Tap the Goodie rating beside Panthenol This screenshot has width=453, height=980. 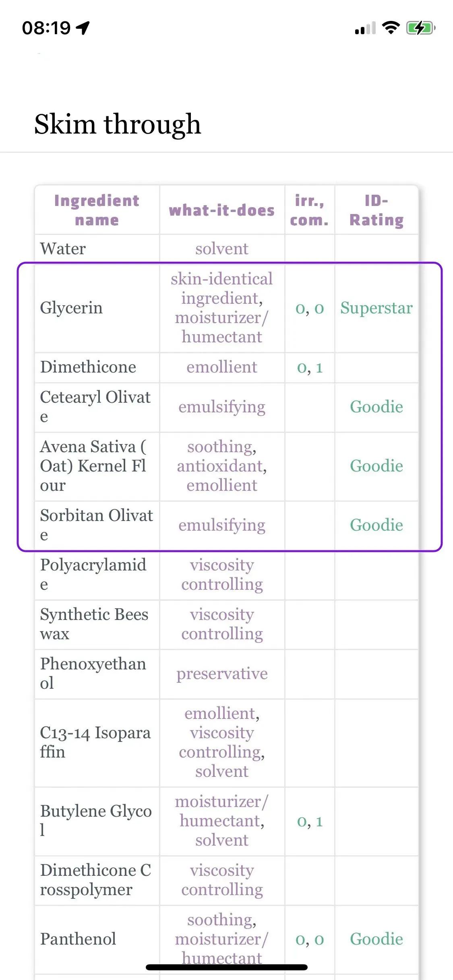pyautogui.click(x=376, y=939)
